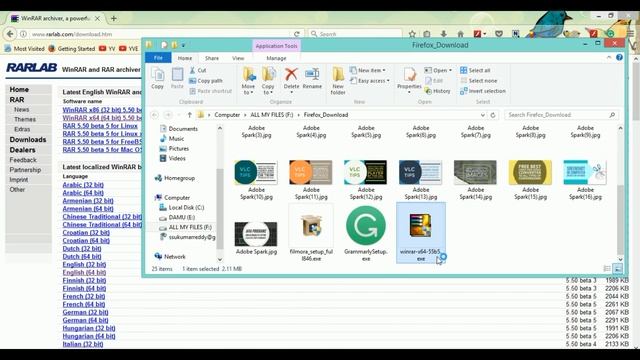Open the File tab in Explorer
This screenshot has width=640, height=360.
click(158, 58)
